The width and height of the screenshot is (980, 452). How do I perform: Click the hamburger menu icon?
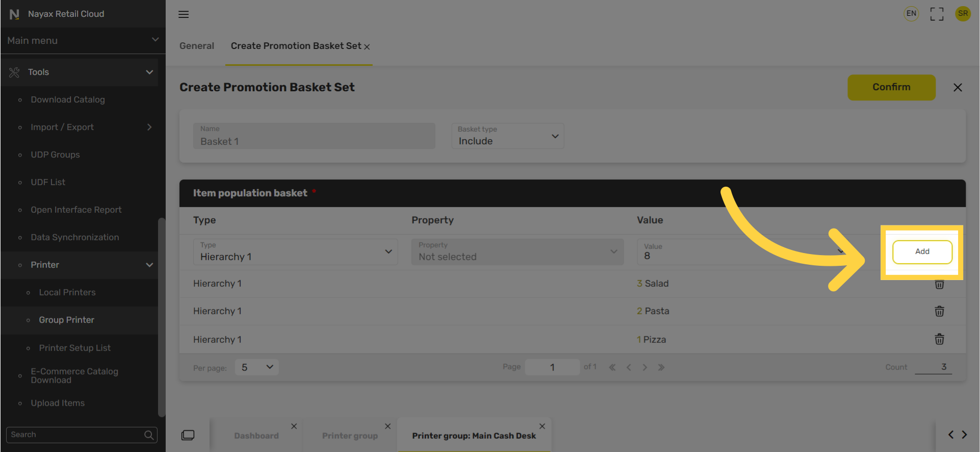[x=184, y=14]
